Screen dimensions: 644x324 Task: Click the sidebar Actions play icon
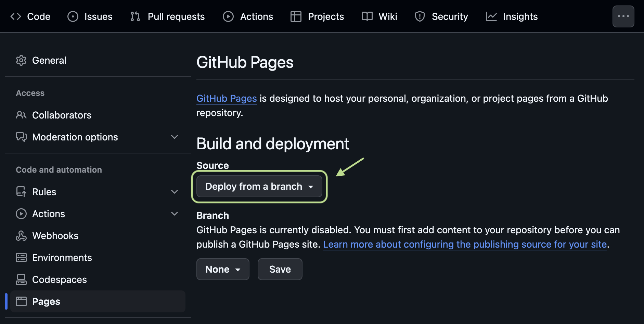(x=21, y=214)
